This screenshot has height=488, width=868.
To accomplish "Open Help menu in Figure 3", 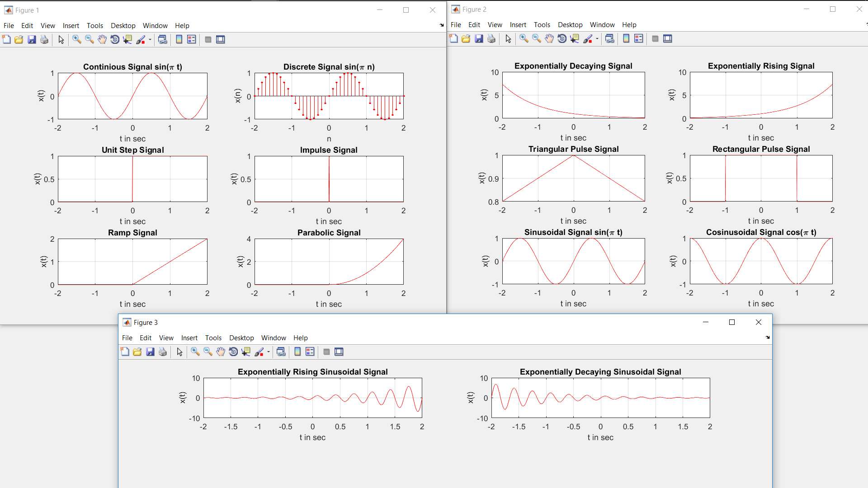I will (x=301, y=338).
